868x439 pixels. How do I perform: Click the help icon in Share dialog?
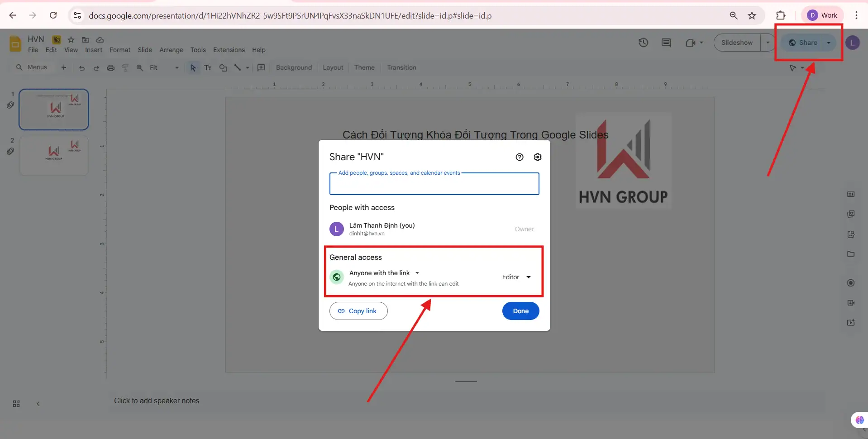tap(520, 157)
